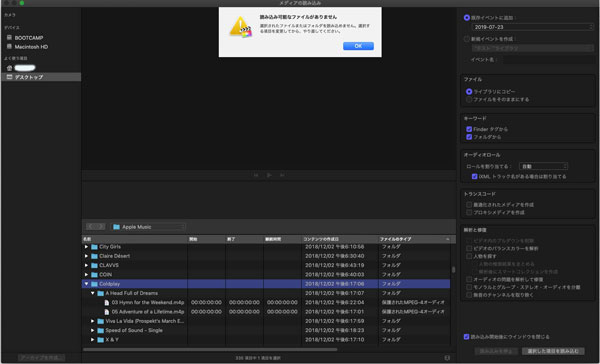Click A Head Full of Dreams folder icon

point(101,293)
